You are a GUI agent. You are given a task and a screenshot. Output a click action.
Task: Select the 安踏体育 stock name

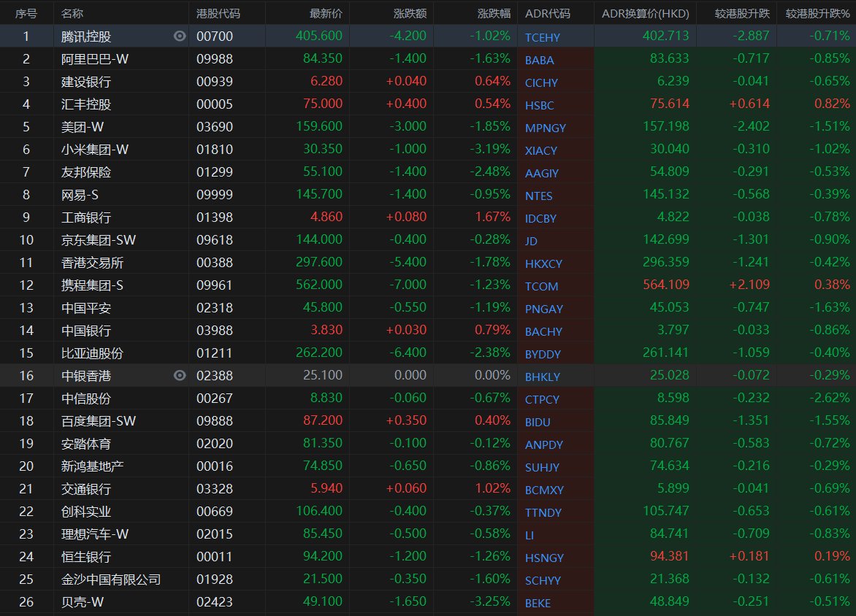pyautogui.click(x=86, y=444)
